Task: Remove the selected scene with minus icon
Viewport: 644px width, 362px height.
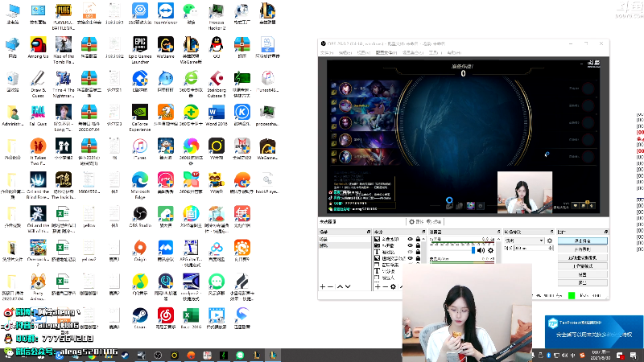Action: click(x=330, y=286)
